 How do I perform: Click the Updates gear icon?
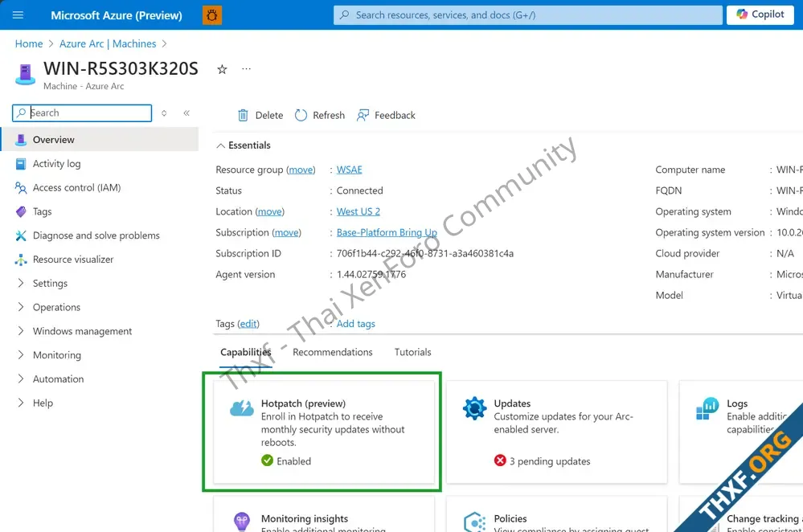tap(475, 408)
